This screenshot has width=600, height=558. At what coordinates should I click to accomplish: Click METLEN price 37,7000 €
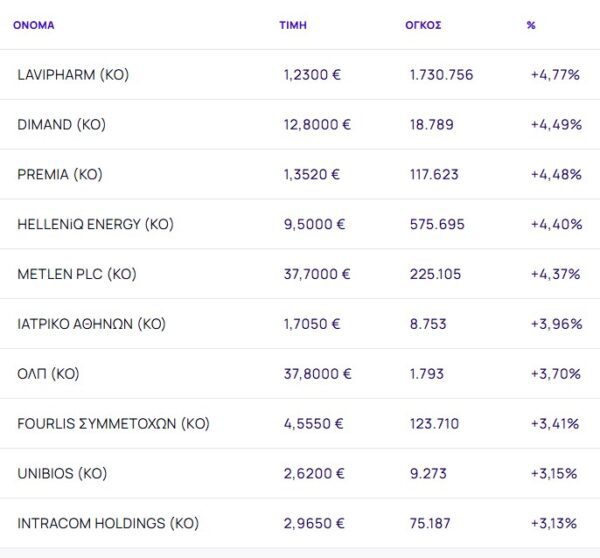(317, 274)
